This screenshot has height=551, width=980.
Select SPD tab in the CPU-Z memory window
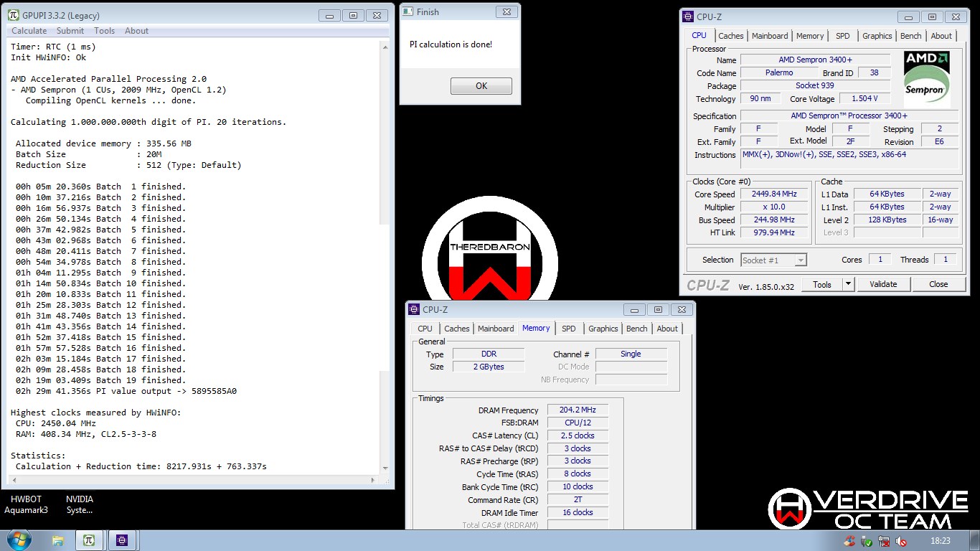pyautogui.click(x=569, y=329)
